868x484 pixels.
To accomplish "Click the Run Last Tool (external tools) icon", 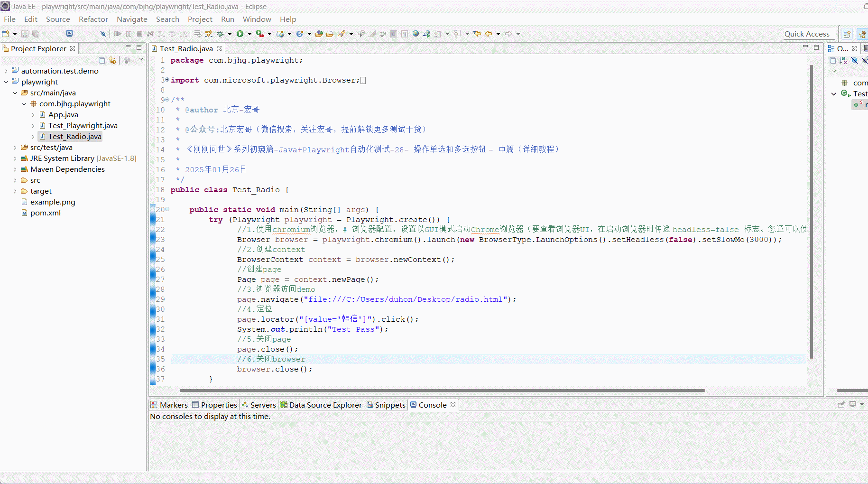I will [260, 34].
